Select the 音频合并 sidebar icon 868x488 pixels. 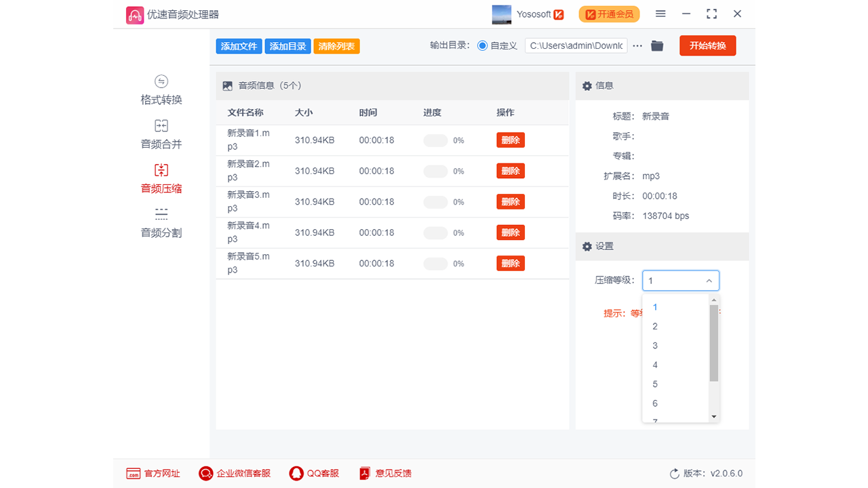click(x=161, y=134)
